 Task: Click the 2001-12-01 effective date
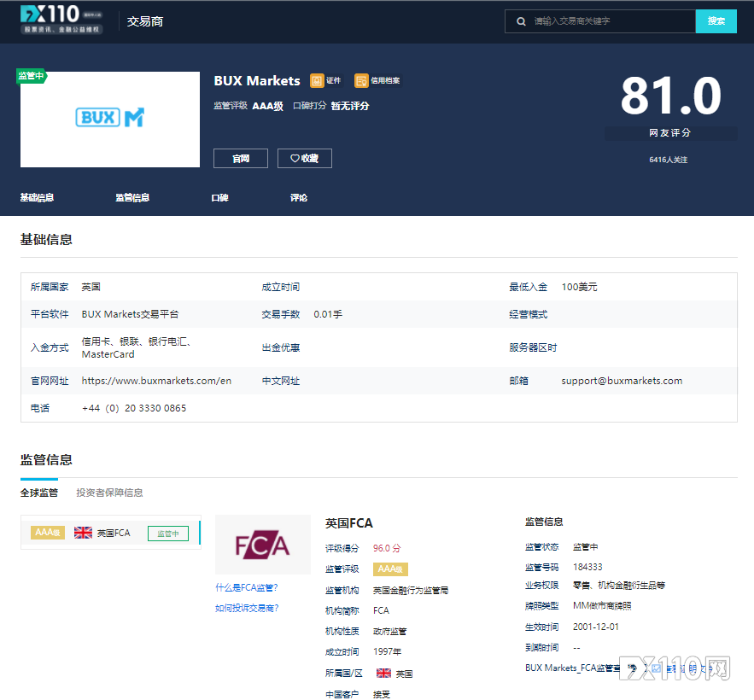click(x=596, y=627)
